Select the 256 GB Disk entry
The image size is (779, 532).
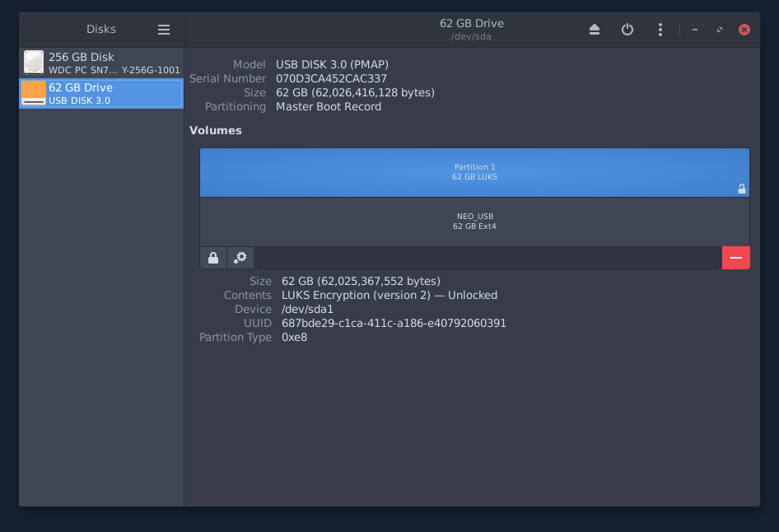(x=101, y=63)
